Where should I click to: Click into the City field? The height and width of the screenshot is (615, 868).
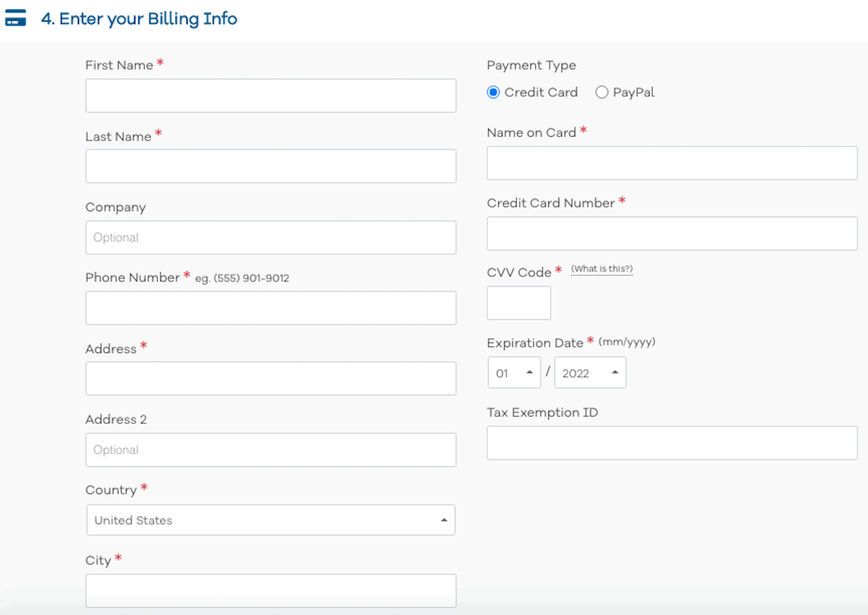(x=270, y=590)
